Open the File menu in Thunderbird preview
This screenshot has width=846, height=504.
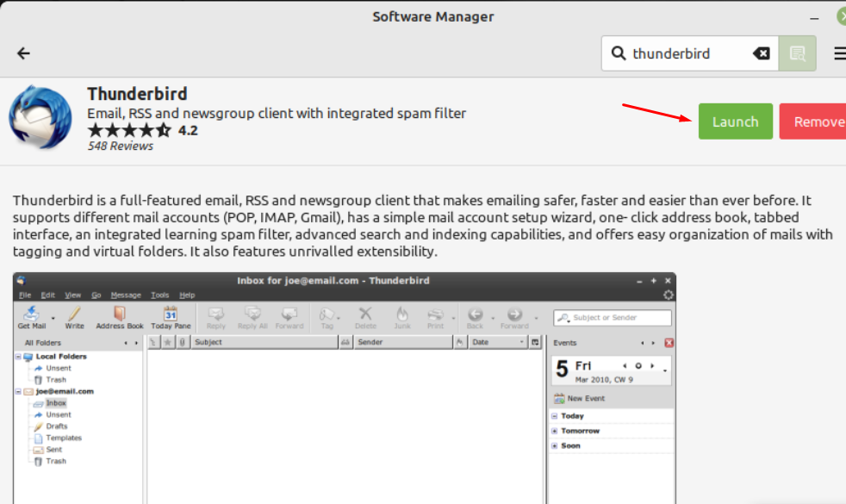coord(25,296)
